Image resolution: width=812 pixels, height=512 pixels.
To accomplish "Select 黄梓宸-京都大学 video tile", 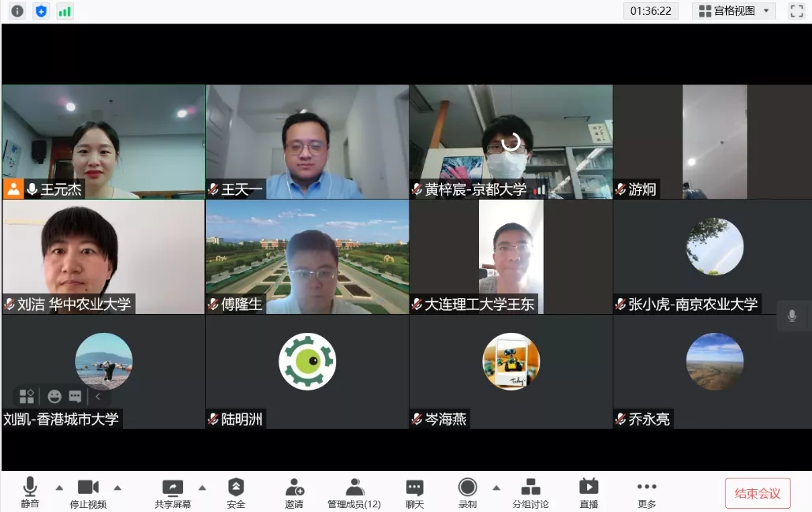I will [x=511, y=142].
